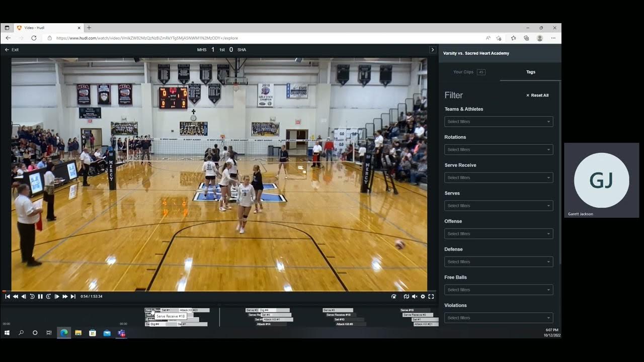Select the Video - Hudl browser tab

coord(49,28)
